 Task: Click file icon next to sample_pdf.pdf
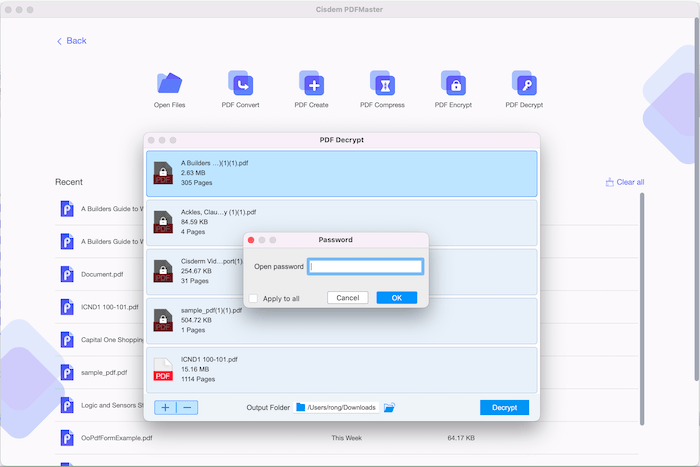pyautogui.click(x=67, y=372)
